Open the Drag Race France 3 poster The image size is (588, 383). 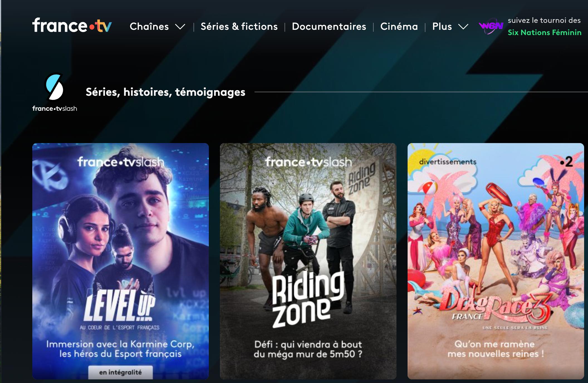coord(496,261)
